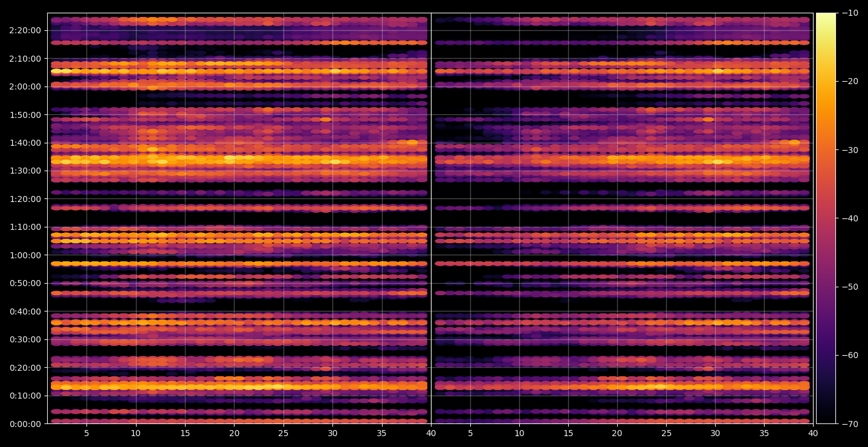Select x-axis tick 40 of the right subplot
This screenshot has width=868, height=447.
click(814, 433)
